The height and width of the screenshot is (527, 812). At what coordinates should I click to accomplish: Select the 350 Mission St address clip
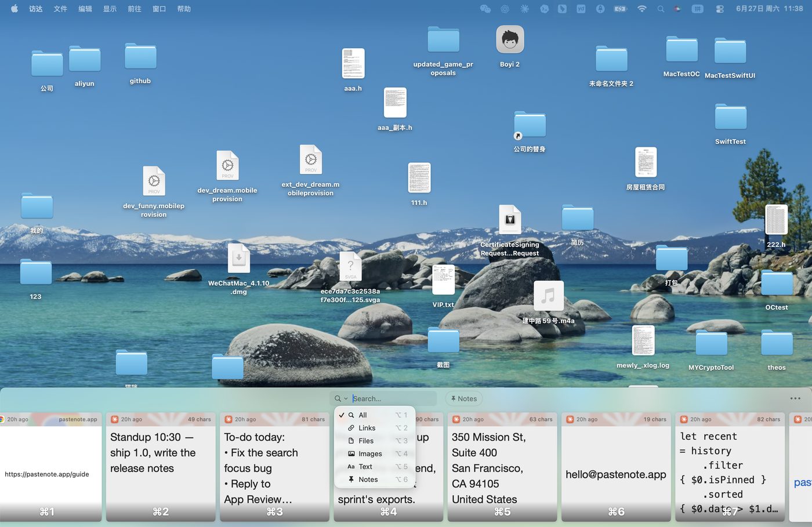[x=502, y=467]
